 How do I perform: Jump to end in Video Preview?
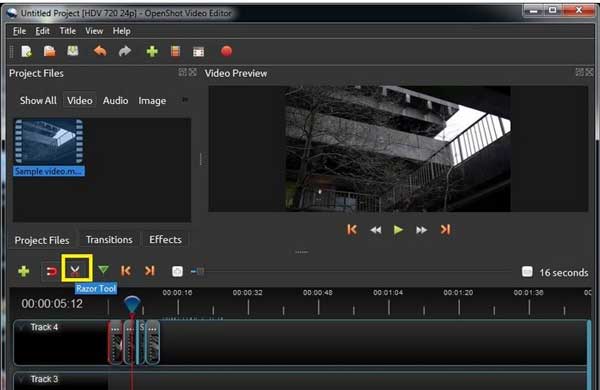(x=445, y=230)
